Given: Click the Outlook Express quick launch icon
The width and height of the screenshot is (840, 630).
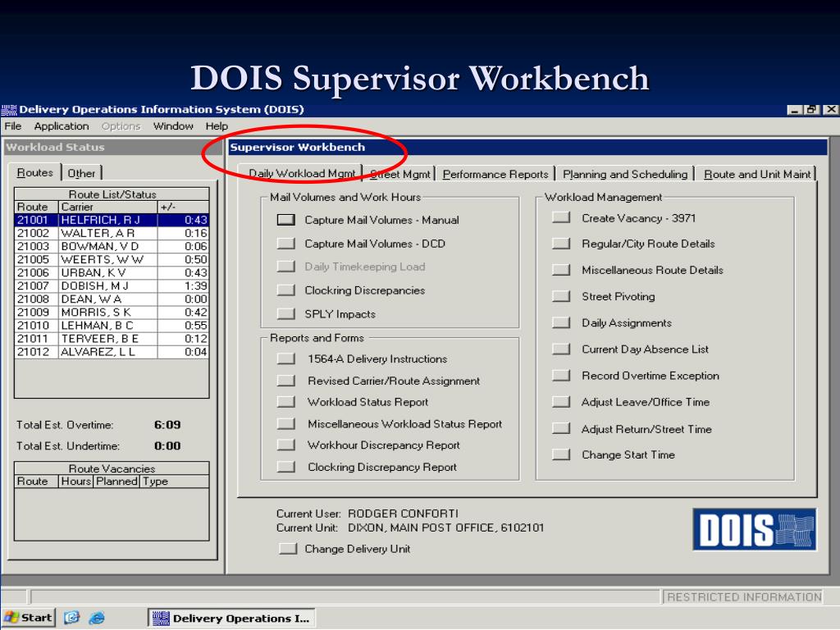Looking at the screenshot, I should 71,618.
